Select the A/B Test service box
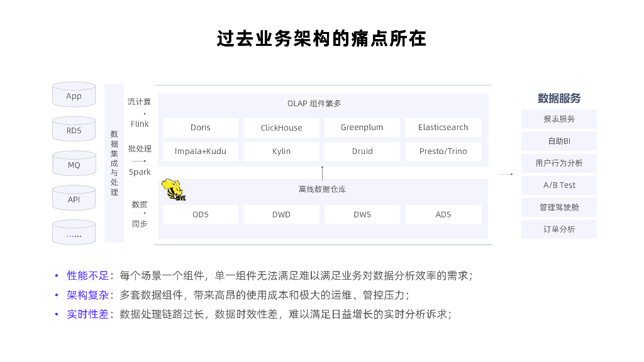644x362 pixels. (x=559, y=185)
